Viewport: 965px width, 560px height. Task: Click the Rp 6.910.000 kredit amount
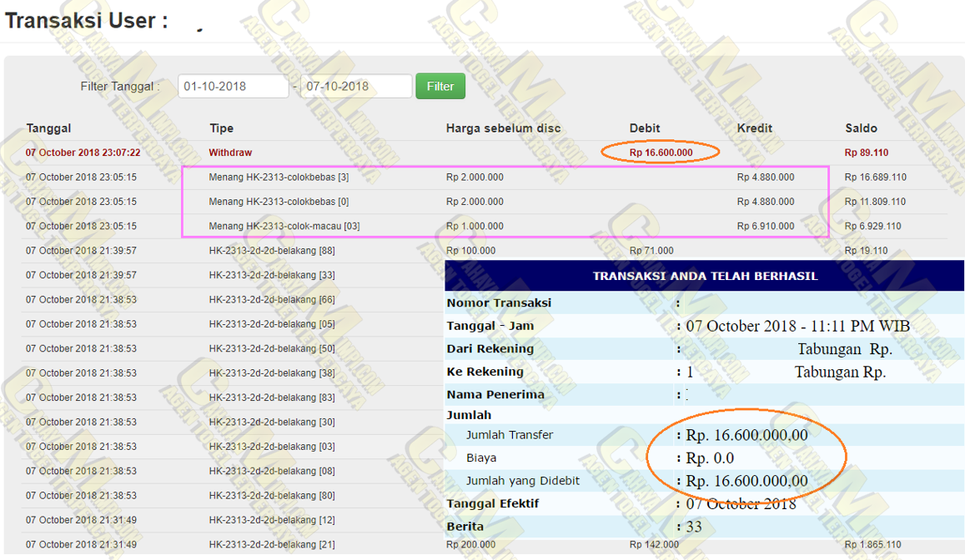tap(765, 226)
